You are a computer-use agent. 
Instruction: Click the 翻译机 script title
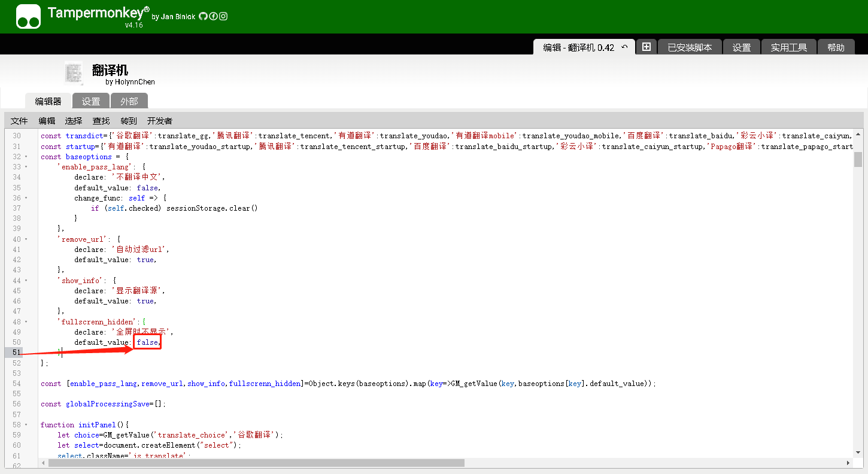click(110, 71)
